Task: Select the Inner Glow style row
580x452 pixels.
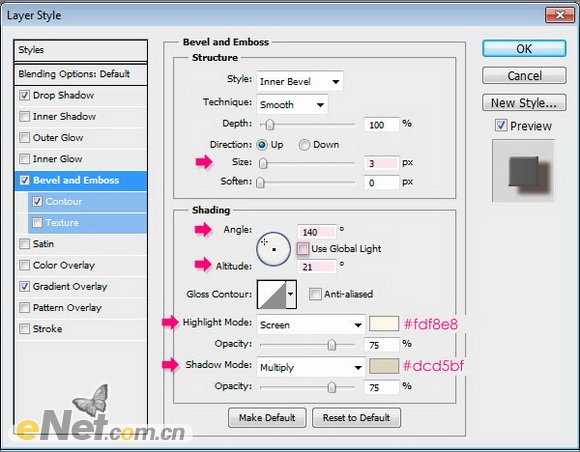Action: point(81,159)
